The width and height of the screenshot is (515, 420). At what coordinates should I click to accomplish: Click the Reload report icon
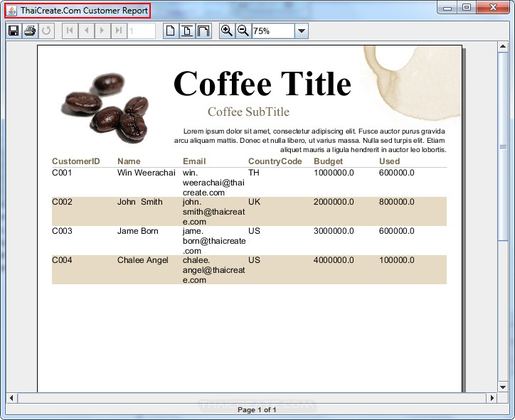46,31
